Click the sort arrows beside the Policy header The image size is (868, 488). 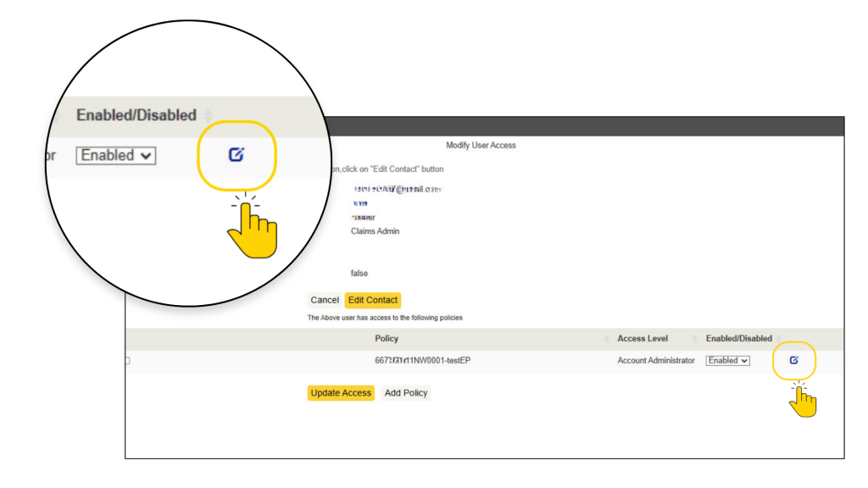607,339
